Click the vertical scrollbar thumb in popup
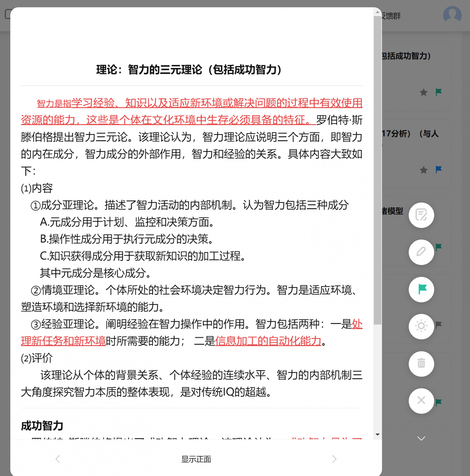The width and height of the screenshot is (470, 476). tap(378, 170)
